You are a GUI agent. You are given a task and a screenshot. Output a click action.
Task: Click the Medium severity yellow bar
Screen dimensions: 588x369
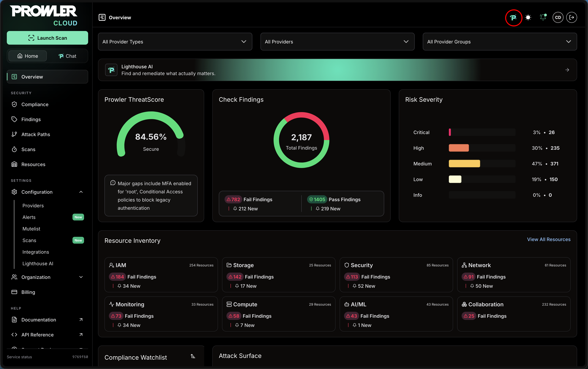coord(464,164)
